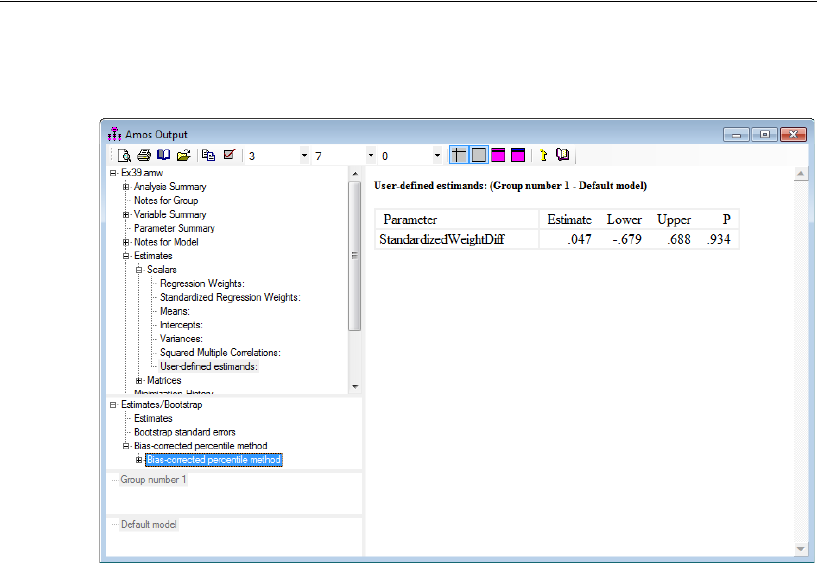Open the magenta help book icon

pyautogui.click(x=562, y=155)
